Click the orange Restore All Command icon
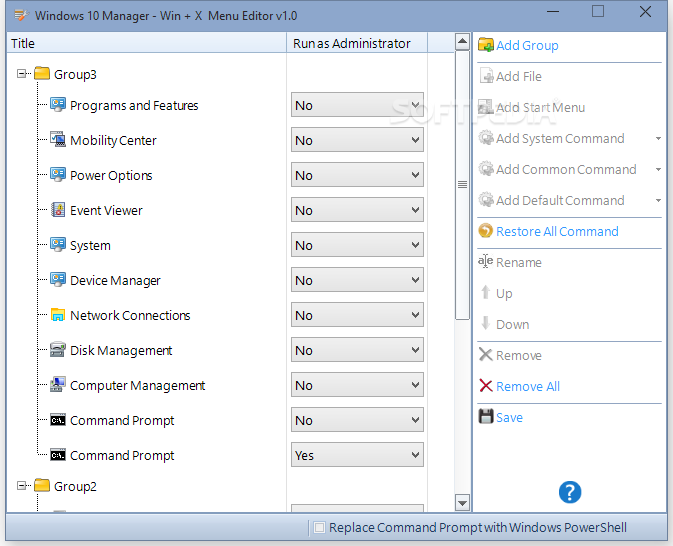The height and width of the screenshot is (546, 673). point(486,231)
